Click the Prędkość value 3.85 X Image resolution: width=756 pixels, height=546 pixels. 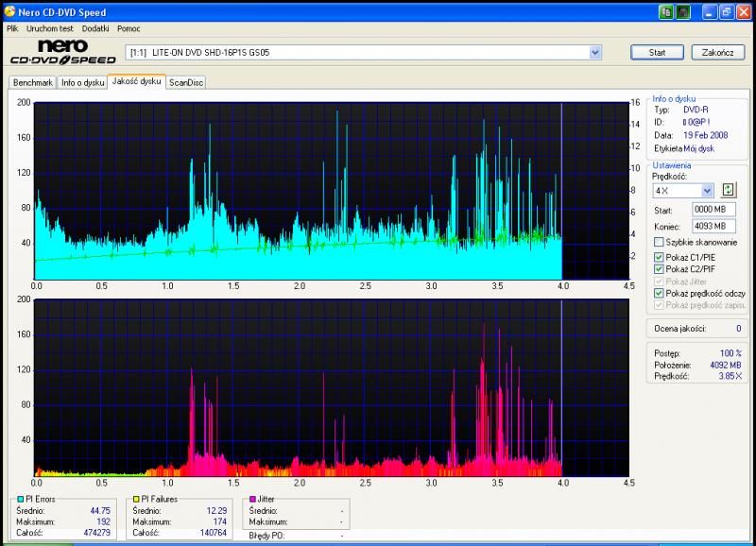(x=730, y=376)
